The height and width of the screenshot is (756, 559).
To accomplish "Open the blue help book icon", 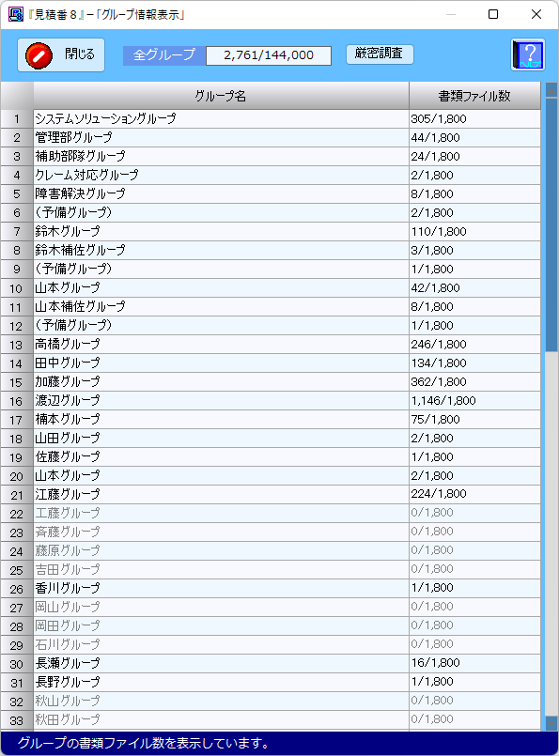I will (x=528, y=54).
